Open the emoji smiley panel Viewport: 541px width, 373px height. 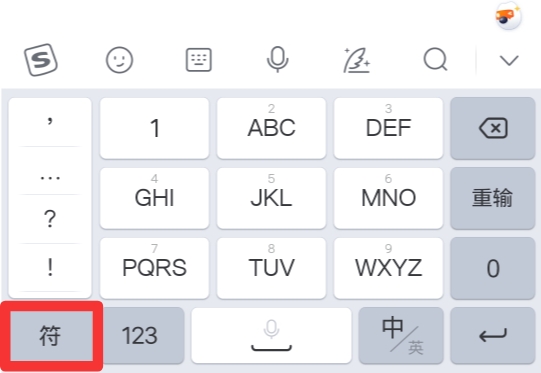(119, 60)
